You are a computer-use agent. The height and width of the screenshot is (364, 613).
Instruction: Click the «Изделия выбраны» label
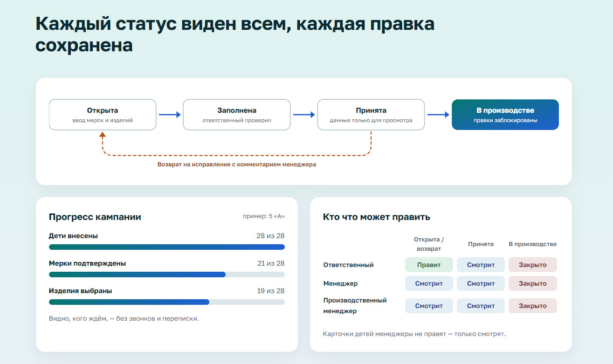81,291
